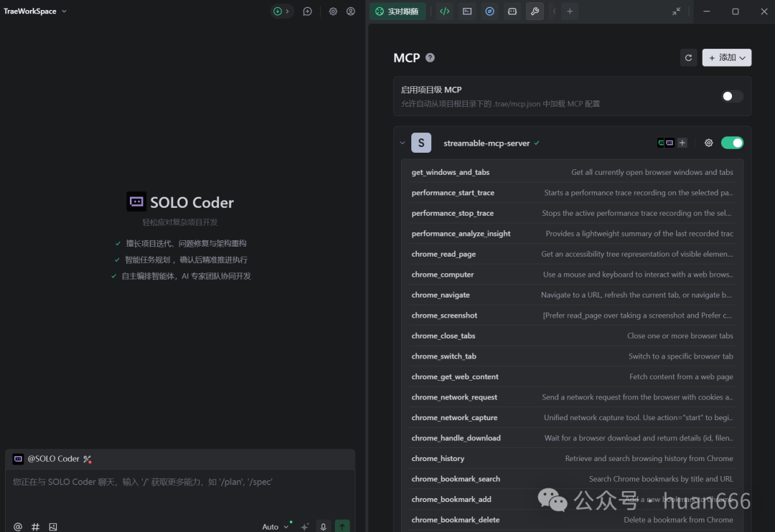Click the S avatar of streamable-mcp-server
Image resolution: width=775 pixels, height=532 pixels.
pyautogui.click(x=421, y=143)
